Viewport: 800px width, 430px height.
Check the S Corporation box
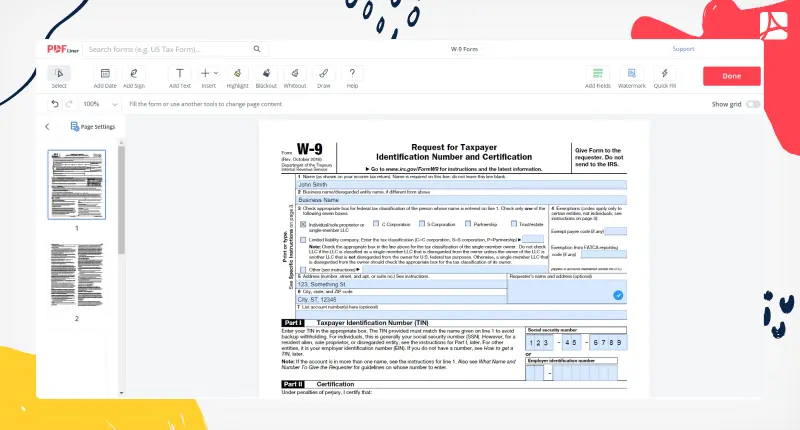[422, 224]
